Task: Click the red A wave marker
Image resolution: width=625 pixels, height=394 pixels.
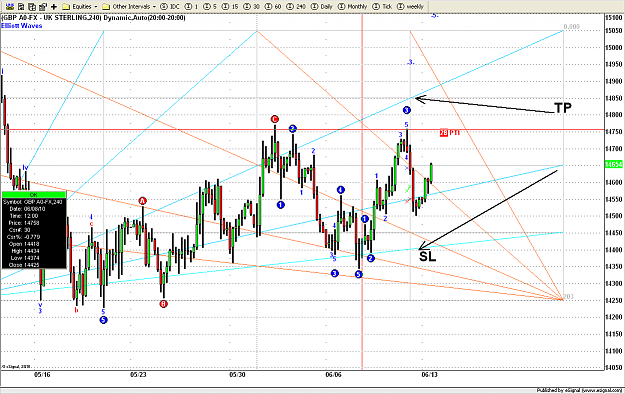Action: tap(142, 201)
